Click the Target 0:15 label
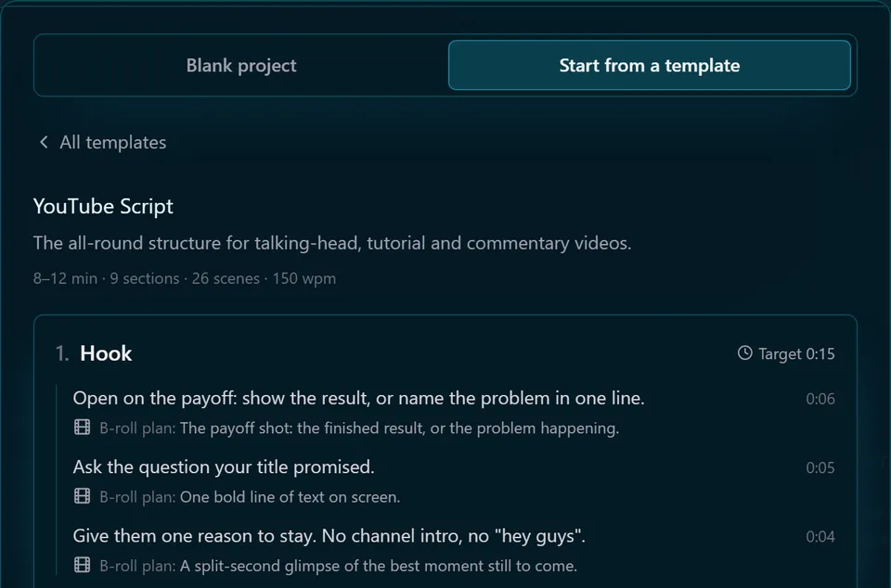891x588 pixels. (x=796, y=353)
